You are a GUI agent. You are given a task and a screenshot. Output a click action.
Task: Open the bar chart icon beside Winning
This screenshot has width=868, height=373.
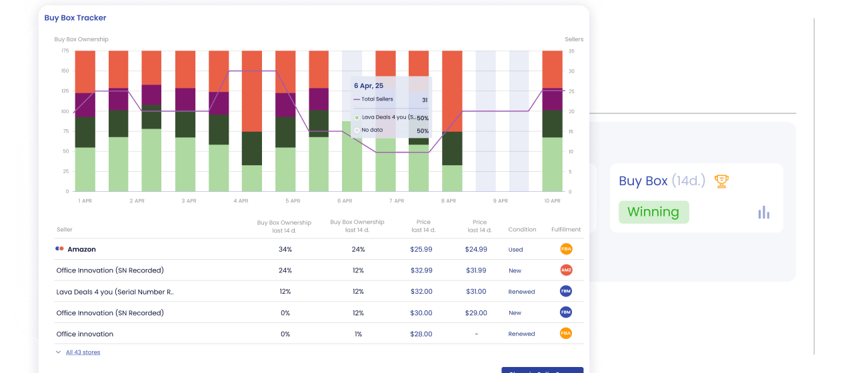pos(763,212)
